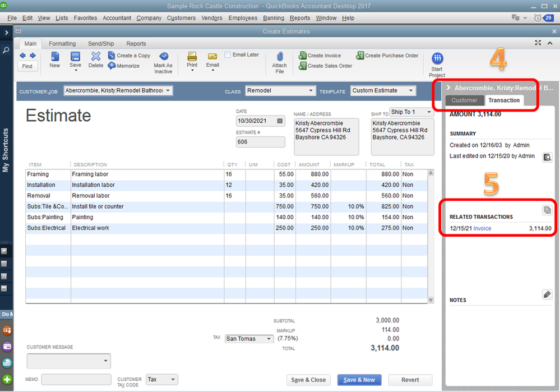Click the Start Project icon
Image resolution: width=560 pixels, height=392 pixels.
point(437,59)
